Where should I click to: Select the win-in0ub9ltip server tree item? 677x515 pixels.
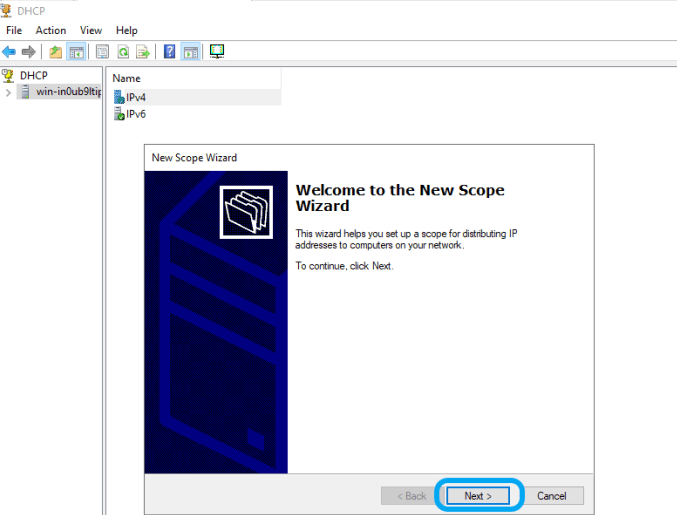click(59, 92)
